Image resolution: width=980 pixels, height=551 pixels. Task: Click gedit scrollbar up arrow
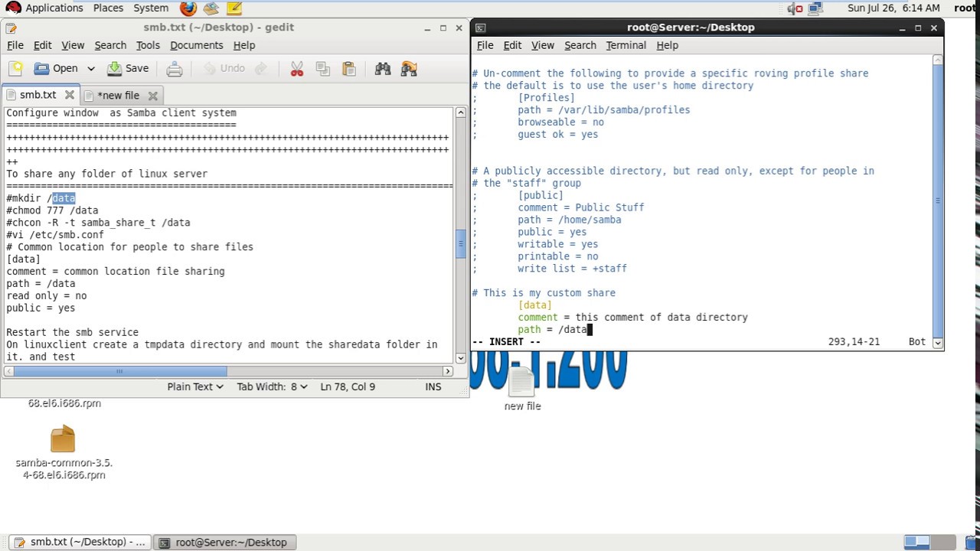click(460, 112)
